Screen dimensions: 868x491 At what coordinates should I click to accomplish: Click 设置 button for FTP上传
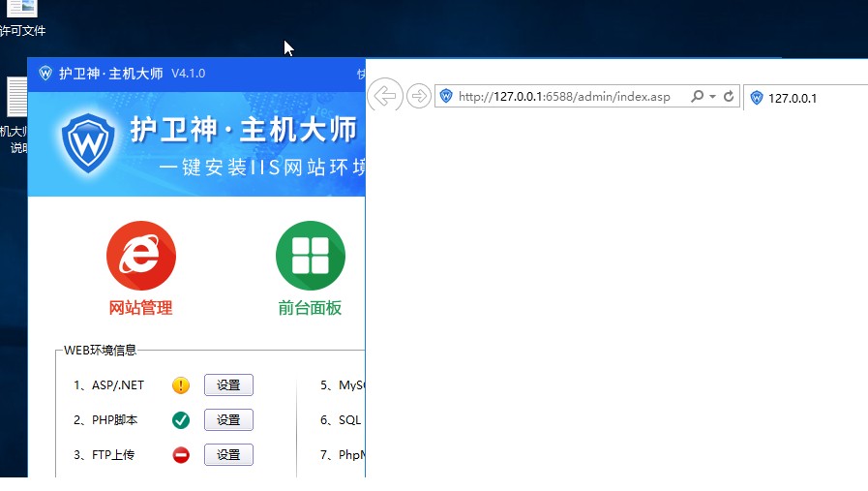[228, 455]
